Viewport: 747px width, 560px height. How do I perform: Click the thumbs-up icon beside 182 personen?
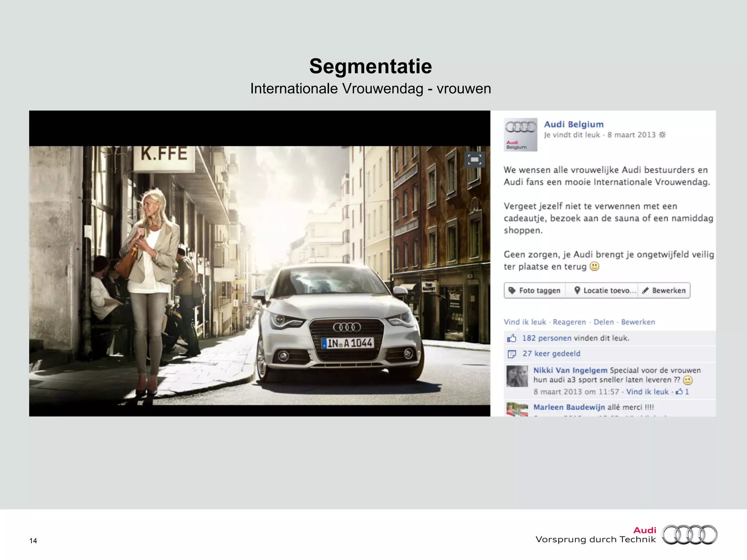pos(512,338)
